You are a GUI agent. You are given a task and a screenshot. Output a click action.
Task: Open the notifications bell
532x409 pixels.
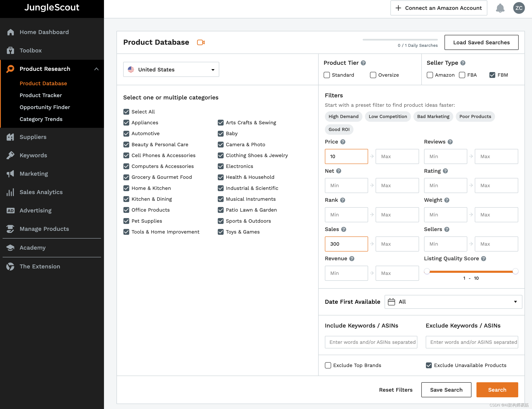coord(500,8)
